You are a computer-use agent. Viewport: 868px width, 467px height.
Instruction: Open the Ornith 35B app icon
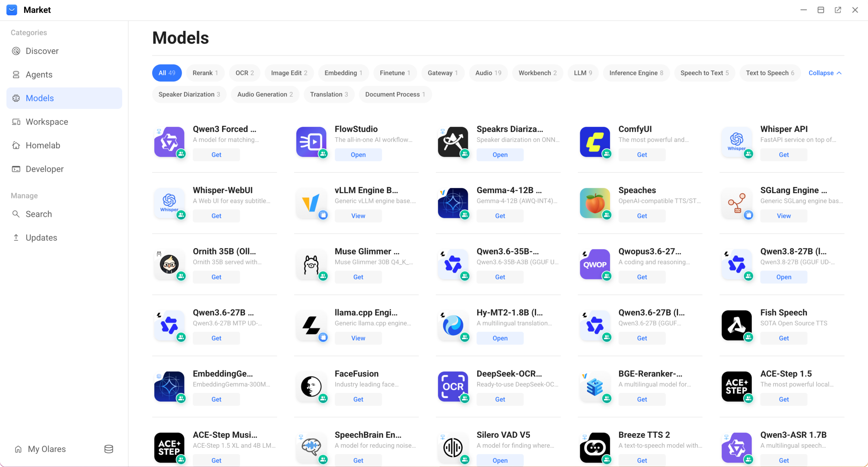click(x=169, y=264)
